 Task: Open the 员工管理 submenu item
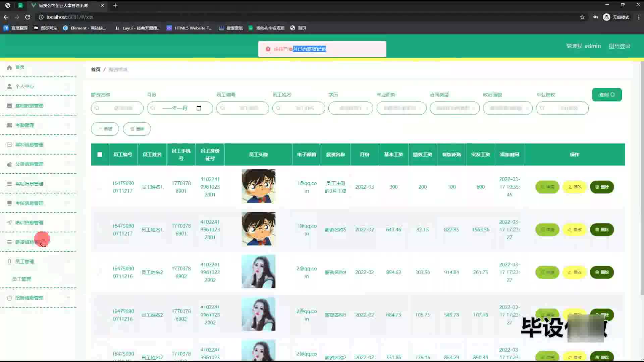pos(22,279)
